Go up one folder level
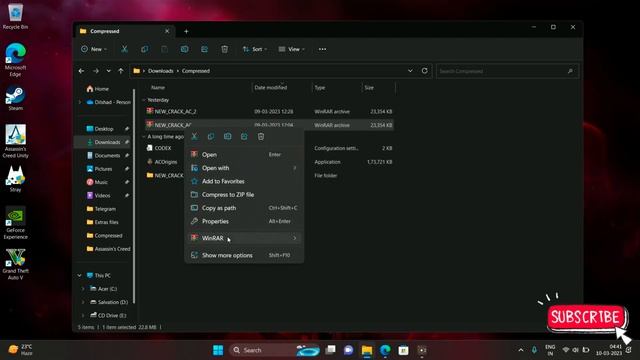Screen dimensions: 640x360 point(121,71)
